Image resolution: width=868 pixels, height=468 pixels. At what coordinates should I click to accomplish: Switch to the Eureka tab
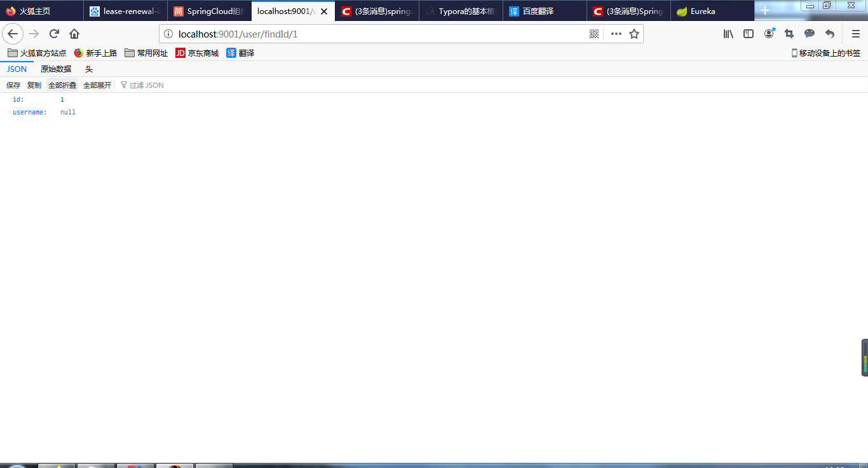pyautogui.click(x=713, y=11)
